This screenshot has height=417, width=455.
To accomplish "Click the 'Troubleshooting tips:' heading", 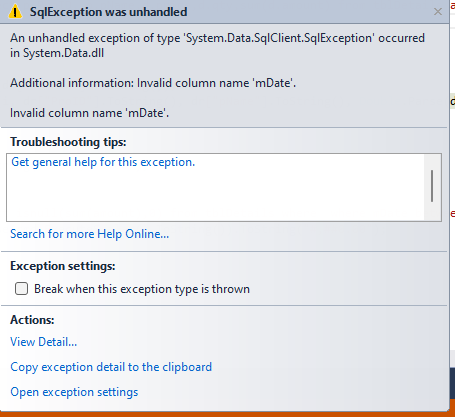I will click(x=68, y=142).
